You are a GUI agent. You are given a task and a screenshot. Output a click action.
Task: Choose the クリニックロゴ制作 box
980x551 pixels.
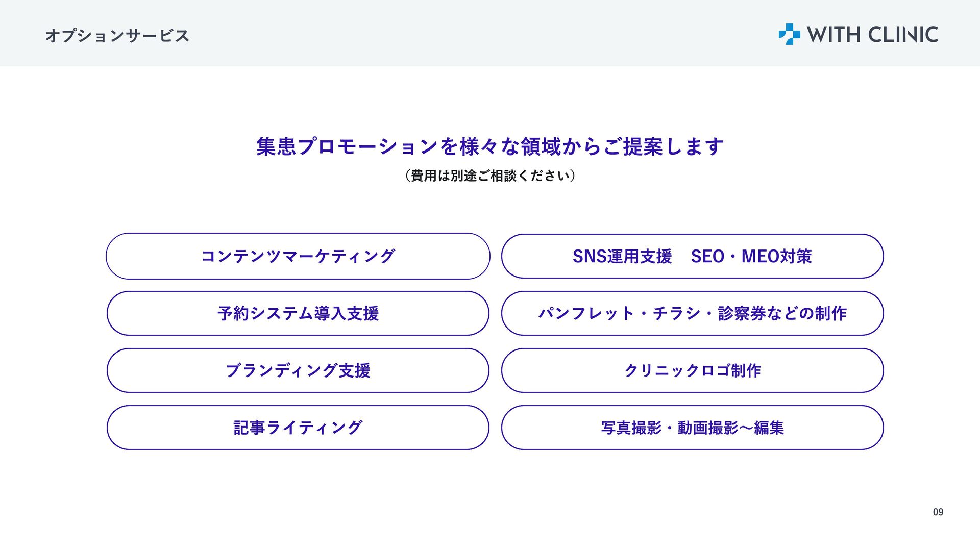pos(693,370)
